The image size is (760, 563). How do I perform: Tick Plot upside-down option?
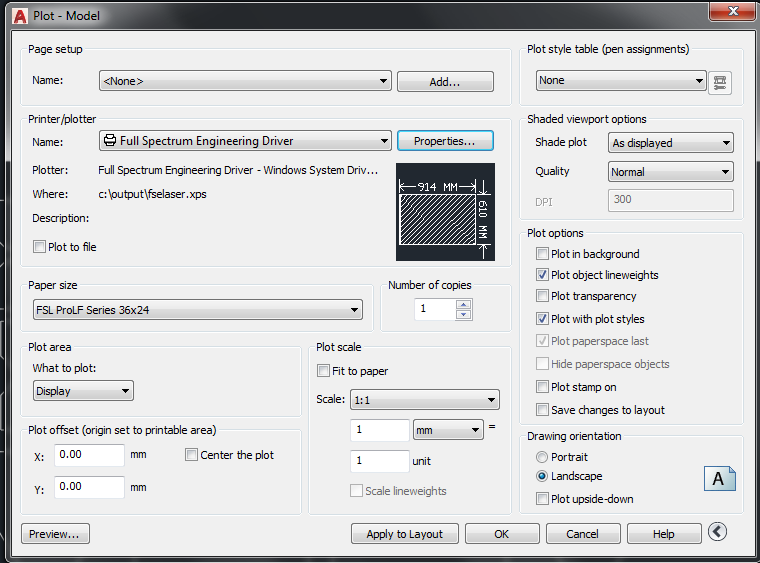pyautogui.click(x=542, y=499)
